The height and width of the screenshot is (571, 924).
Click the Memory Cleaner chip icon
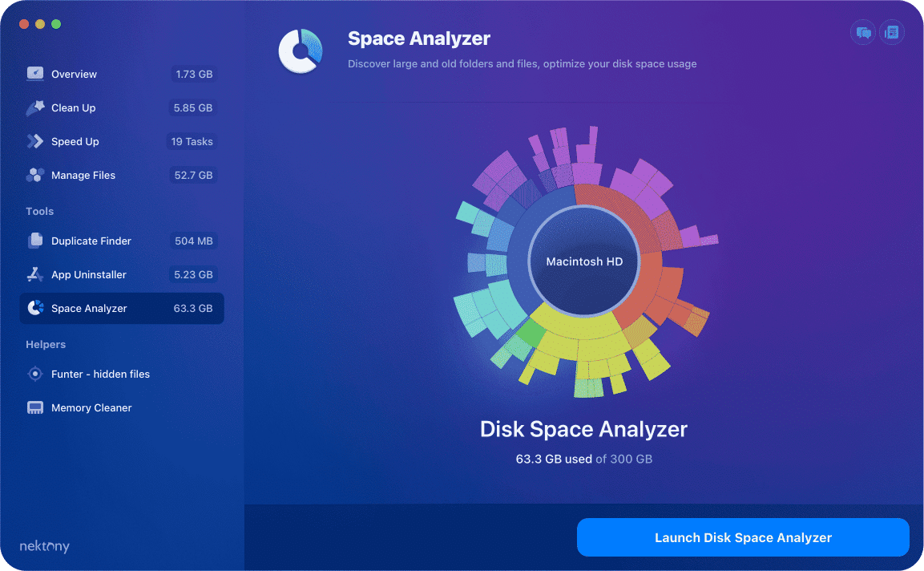tap(34, 407)
